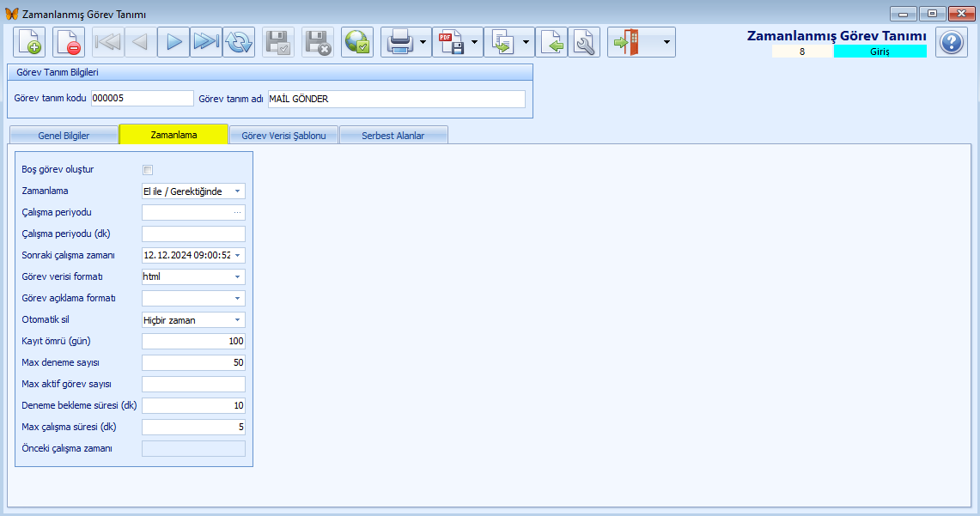
Task: Click the save floppy icon with checkmark
Action: point(278,42)
